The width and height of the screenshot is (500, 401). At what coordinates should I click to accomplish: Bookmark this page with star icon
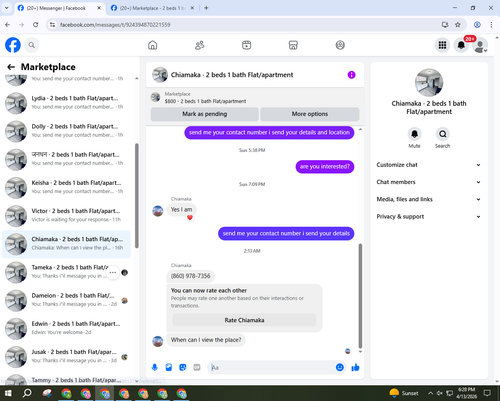coord(458,25)
